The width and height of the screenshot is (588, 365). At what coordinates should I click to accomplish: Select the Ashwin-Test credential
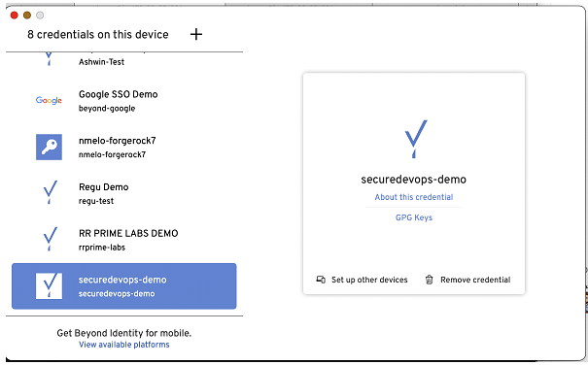coord(124,60)
